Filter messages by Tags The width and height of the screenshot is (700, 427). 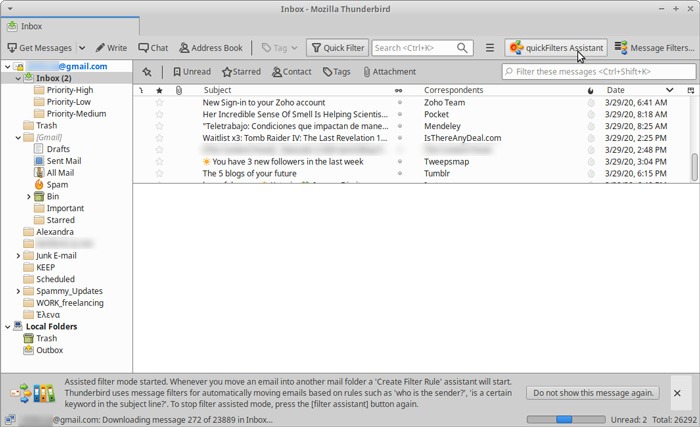(337, 72)
